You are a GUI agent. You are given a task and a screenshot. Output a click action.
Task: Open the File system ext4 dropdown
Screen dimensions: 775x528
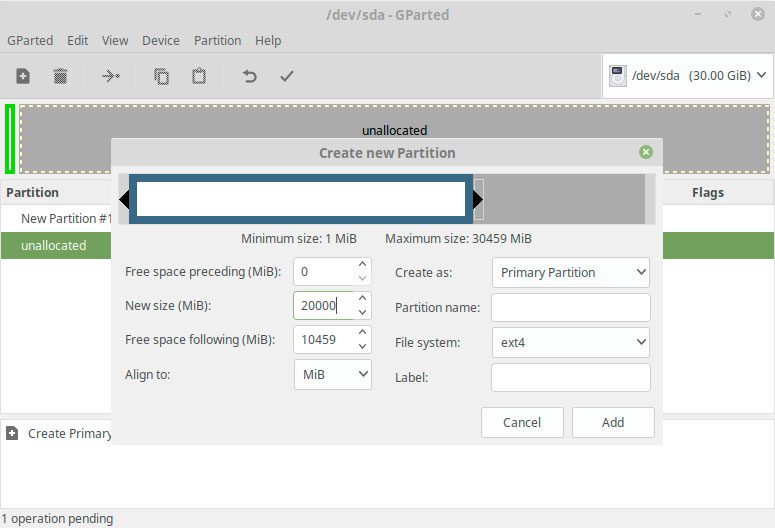click(x=571, y=342)
